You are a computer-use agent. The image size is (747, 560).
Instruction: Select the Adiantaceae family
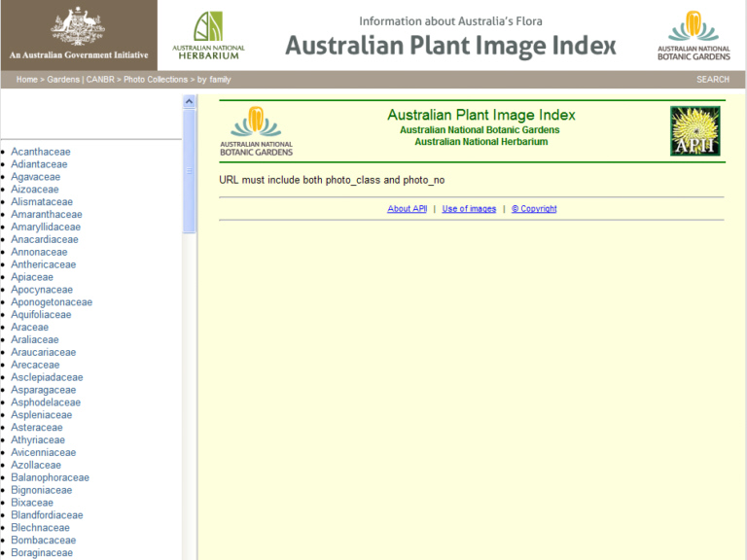[39, 164]
